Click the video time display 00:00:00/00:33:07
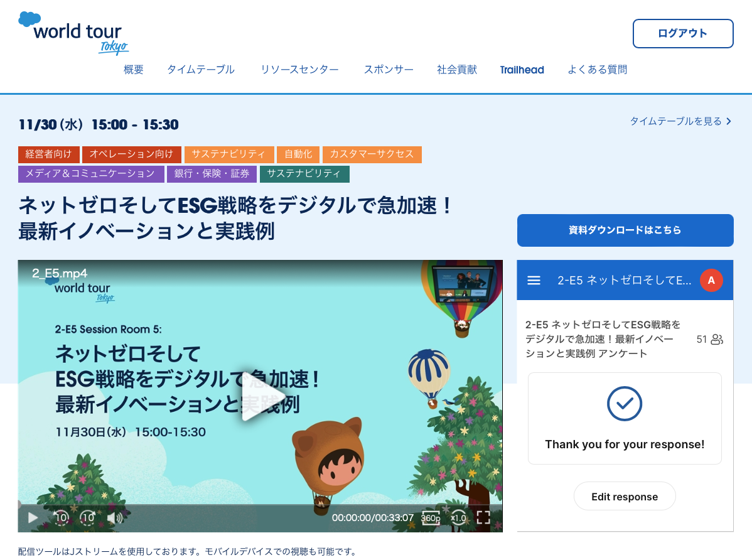 click(x=373, y=518)
